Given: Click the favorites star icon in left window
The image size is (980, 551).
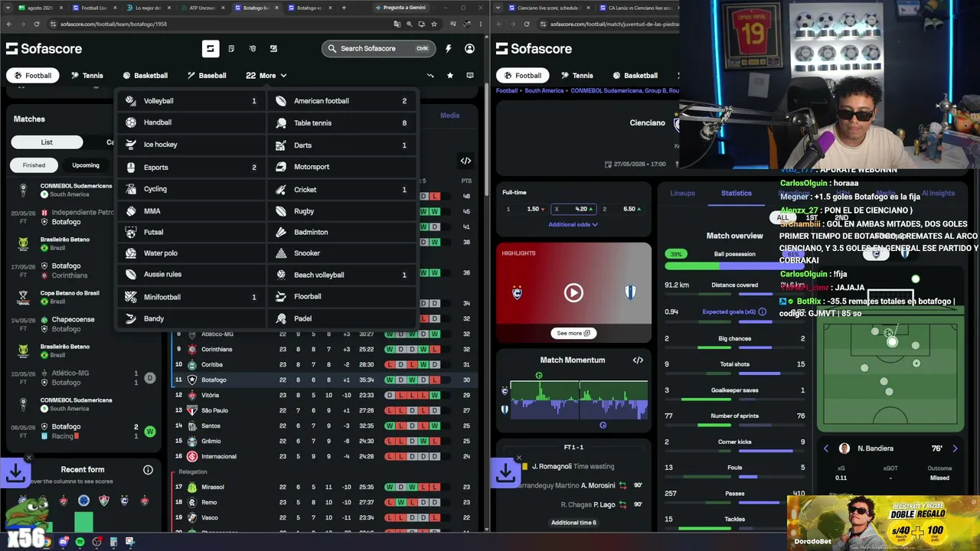Looking at the screenshot, I should point(450,76).
